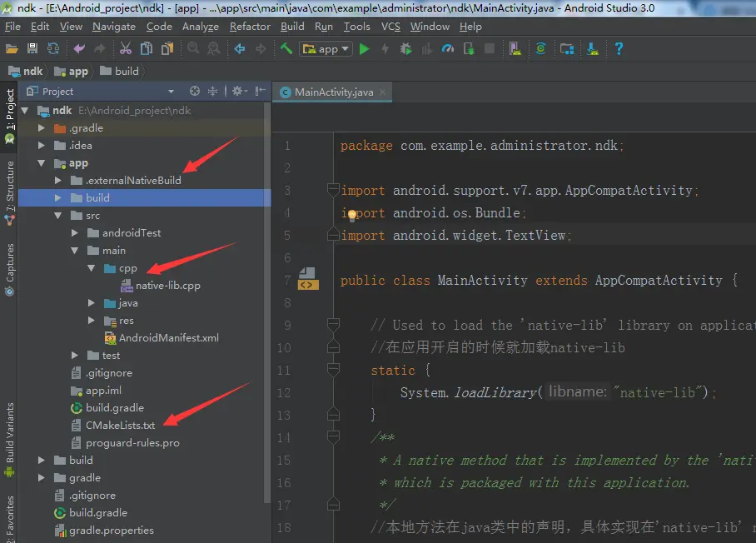Click the Cut scissors icon
Viewport: 756px width, 543px height.
[126, 49]
